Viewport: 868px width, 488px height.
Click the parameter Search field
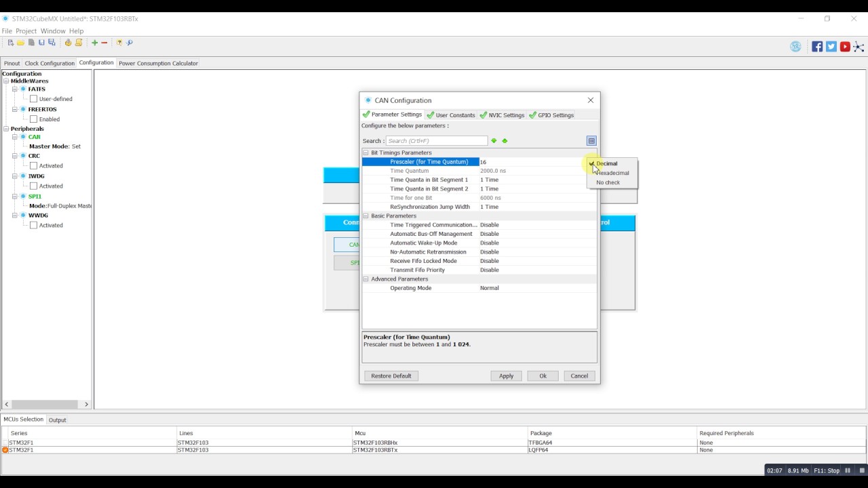pos(437,141)
